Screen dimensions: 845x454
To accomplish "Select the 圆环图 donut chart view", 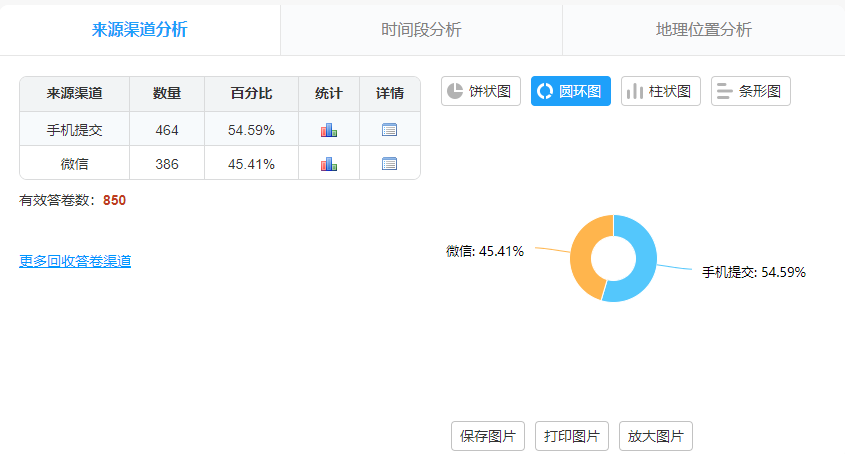I will point(570,91).
